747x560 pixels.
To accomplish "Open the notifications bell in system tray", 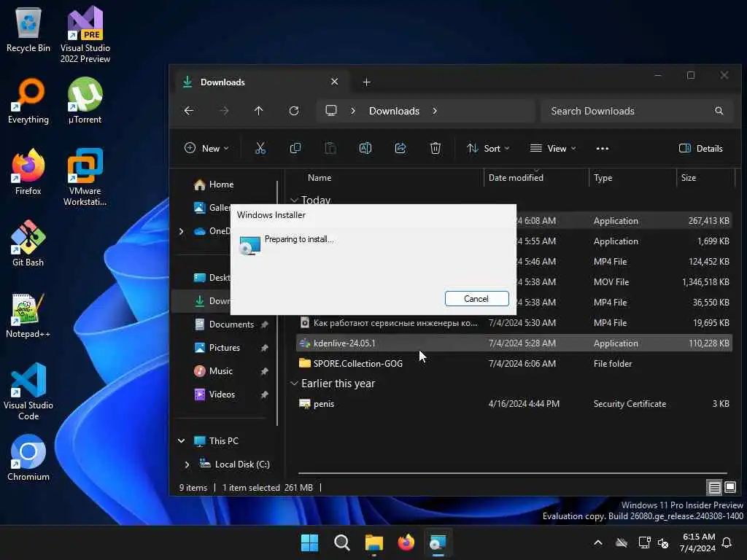I will click(x=727, y=542).
